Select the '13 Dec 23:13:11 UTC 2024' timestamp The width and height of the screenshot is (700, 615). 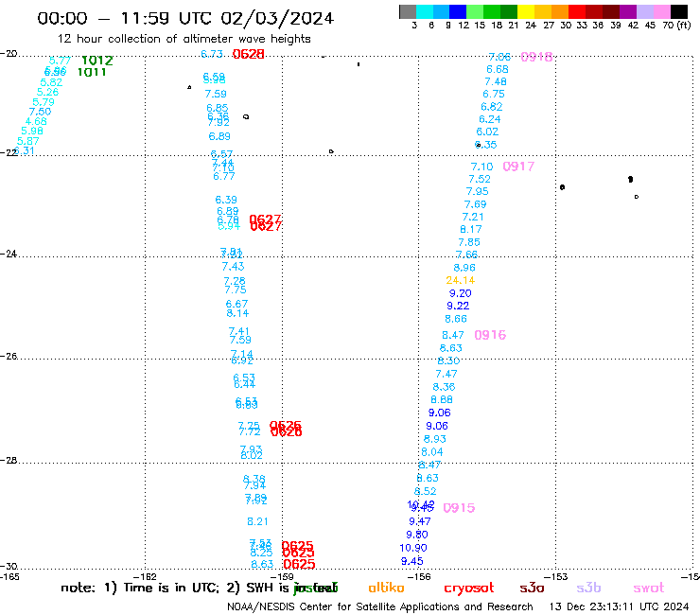click(619, 607)
